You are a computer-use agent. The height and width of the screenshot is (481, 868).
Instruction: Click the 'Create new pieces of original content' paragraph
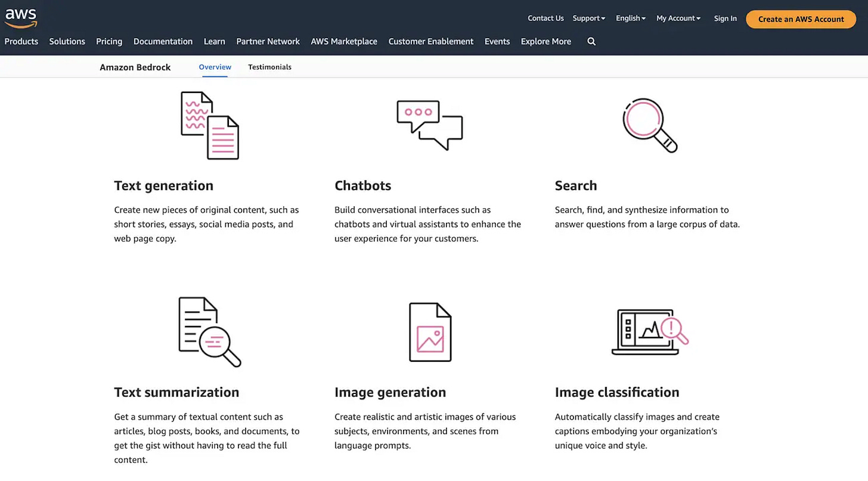tap(206, 224)
